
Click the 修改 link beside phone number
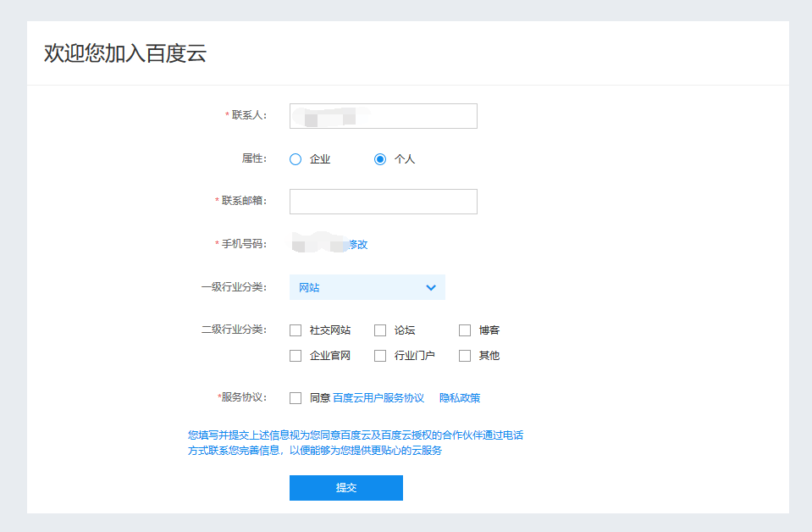(358, 245)
